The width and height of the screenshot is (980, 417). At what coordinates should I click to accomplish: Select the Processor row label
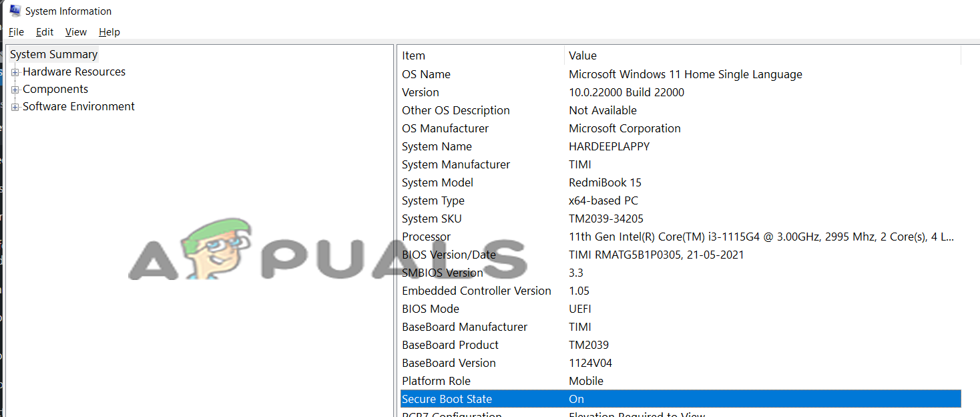coord(426,237)
